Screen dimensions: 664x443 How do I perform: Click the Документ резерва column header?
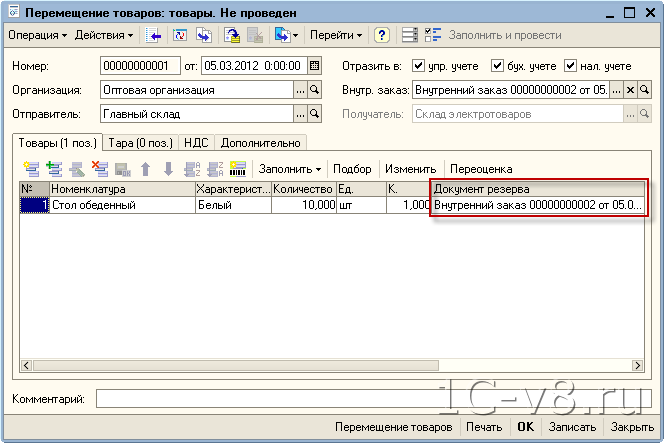point(538,189)
